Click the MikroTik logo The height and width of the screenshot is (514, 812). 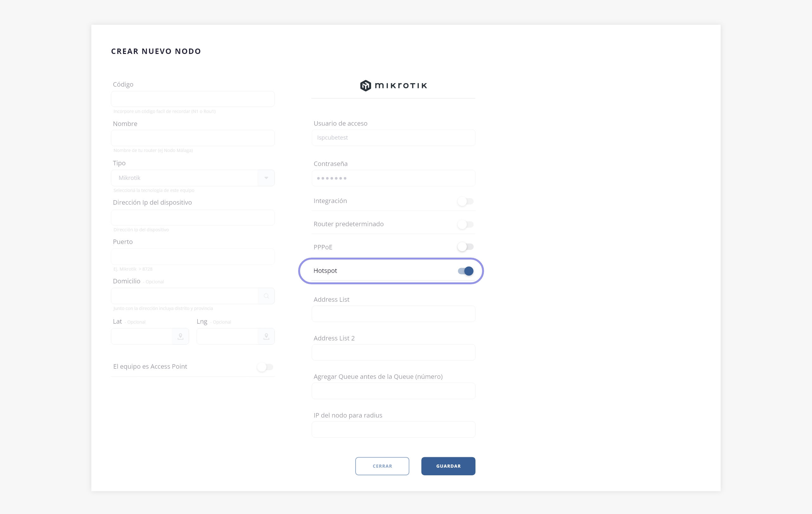click(393, 86)
